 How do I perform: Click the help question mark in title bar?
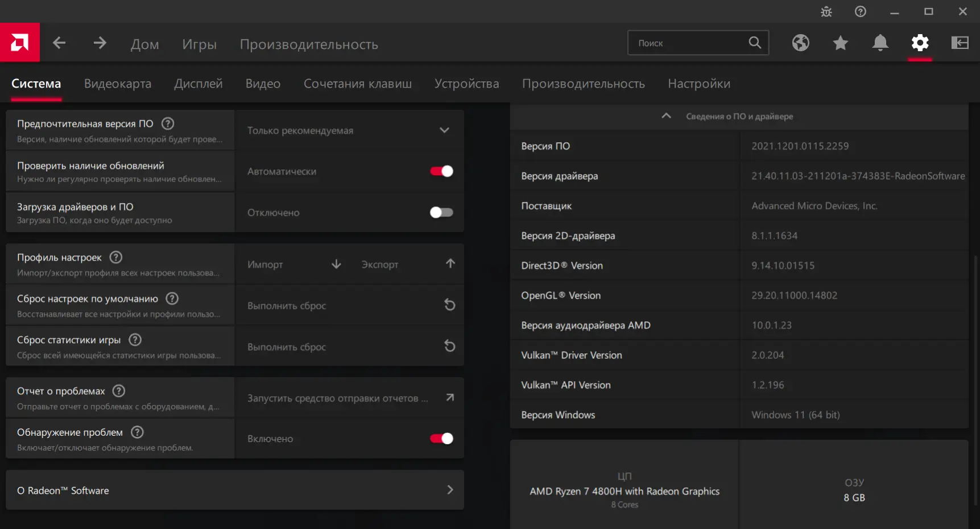(861, 11)
